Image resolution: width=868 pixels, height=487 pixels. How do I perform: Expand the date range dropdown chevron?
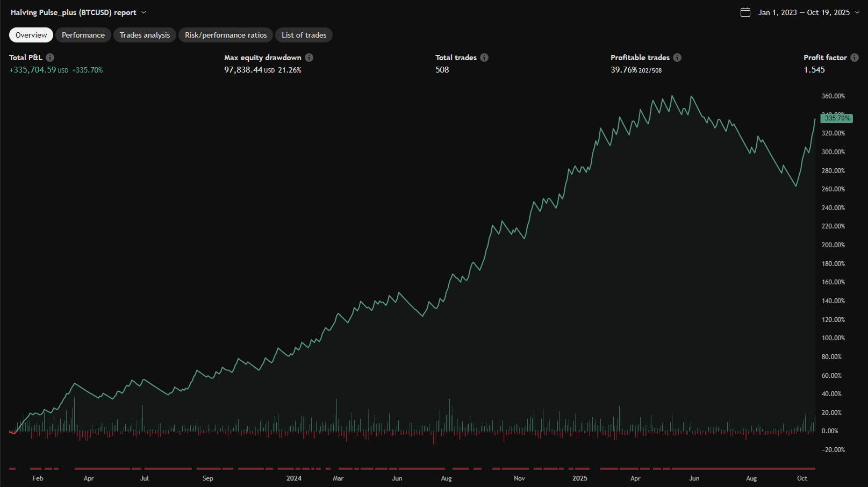857,12
